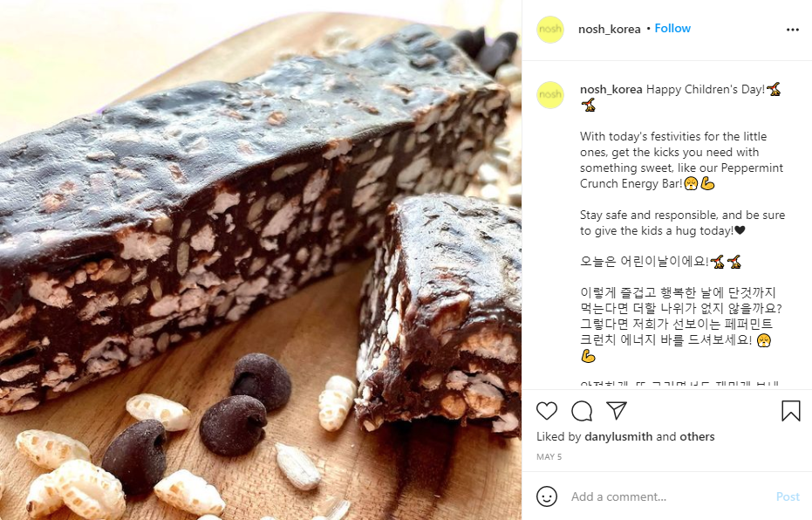812x520 pixels.
Task: Follow the nosh_korea account
Action: (672, 29)
